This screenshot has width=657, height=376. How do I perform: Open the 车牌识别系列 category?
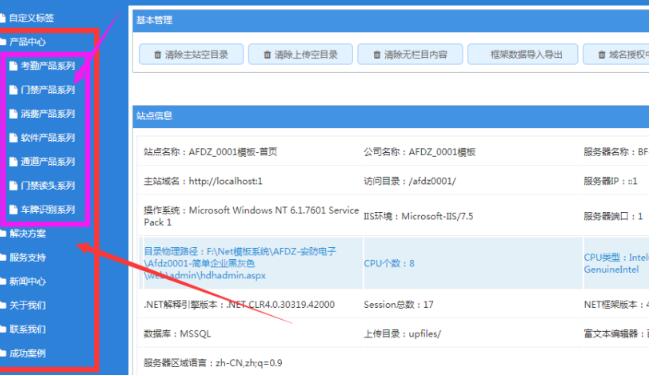48,210
